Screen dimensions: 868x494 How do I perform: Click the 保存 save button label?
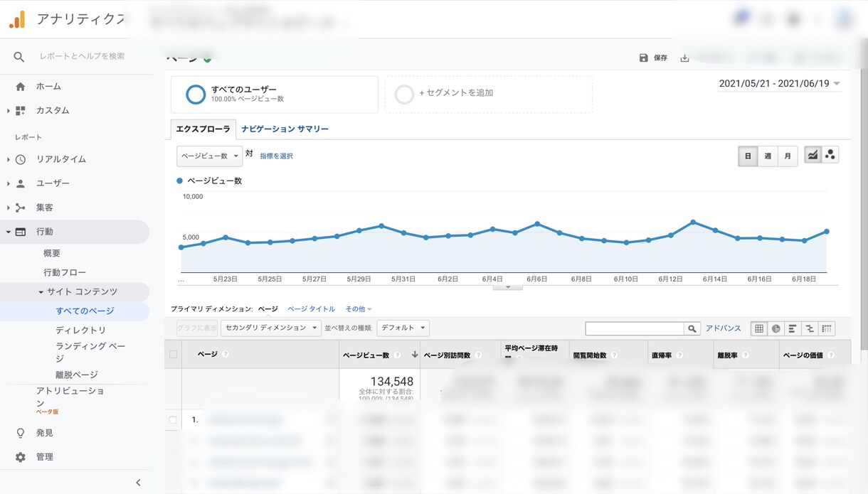660,58
